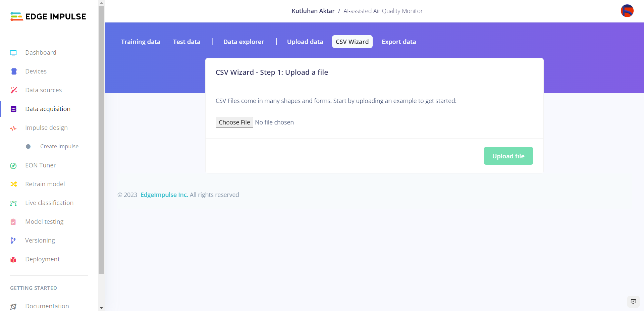Open the Data explorer tab
This screenshot has width=644, height=311.
(x=244, y=42)
